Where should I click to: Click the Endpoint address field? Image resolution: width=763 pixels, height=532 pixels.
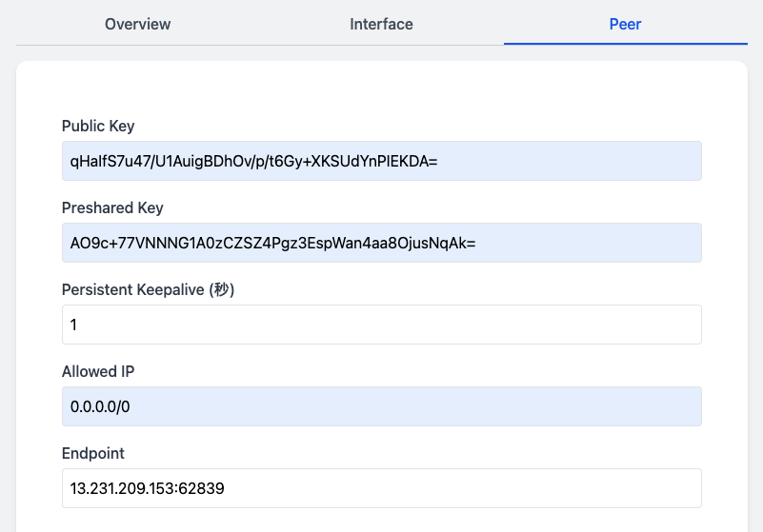pos(381,488)
